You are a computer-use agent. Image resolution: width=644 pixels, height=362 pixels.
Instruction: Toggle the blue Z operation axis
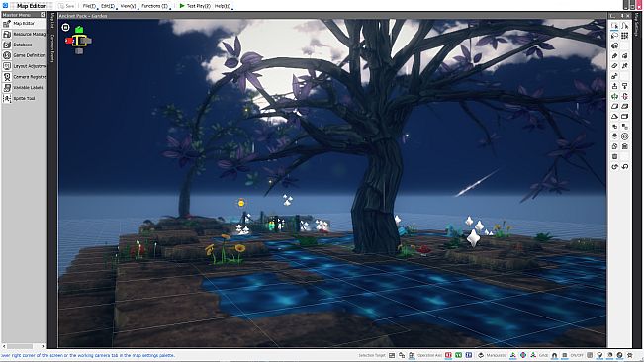468,355
